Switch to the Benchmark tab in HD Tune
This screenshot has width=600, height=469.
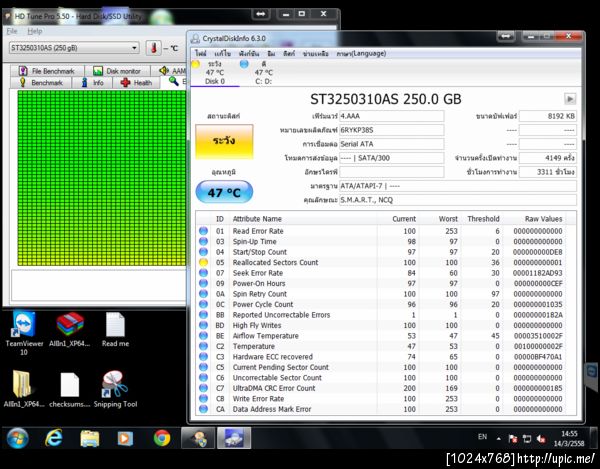click(x=41, y=83)
